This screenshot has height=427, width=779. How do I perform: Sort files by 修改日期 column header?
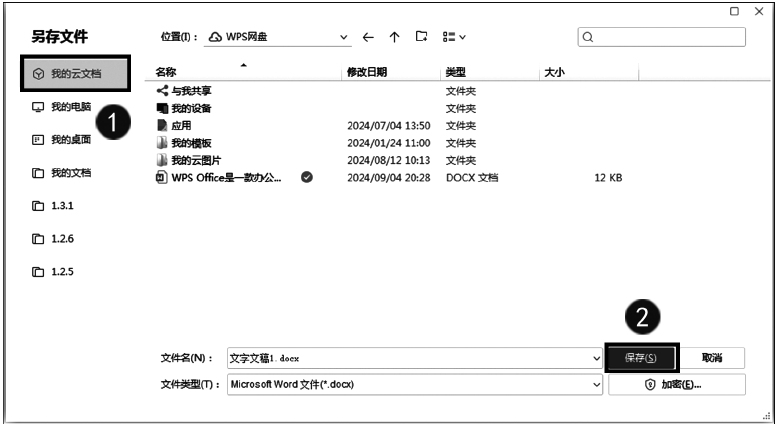coord(367,72)
